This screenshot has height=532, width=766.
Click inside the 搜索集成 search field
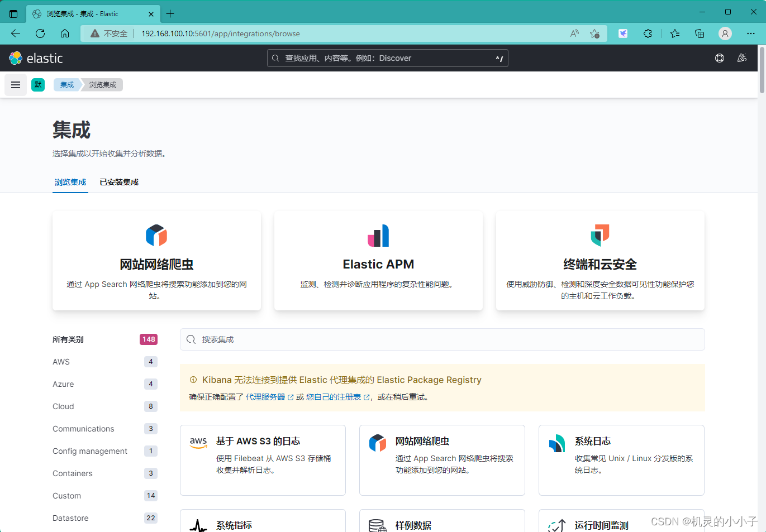tap(442, 339)
